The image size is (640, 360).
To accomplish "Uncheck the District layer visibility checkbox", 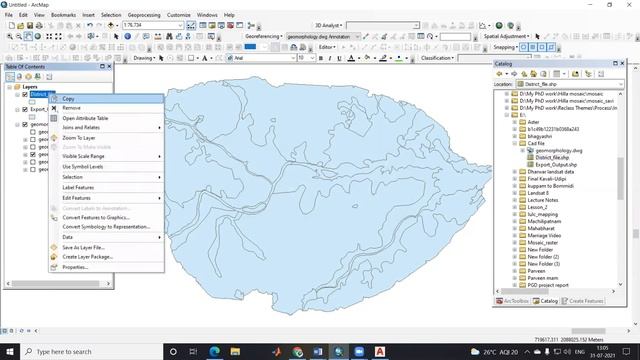I will (x=25, y=95).
